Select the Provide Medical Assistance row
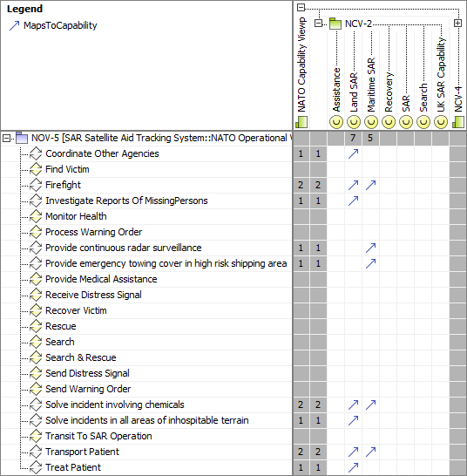This screenshot has height=476, width=467. click(x=101, y=279)
